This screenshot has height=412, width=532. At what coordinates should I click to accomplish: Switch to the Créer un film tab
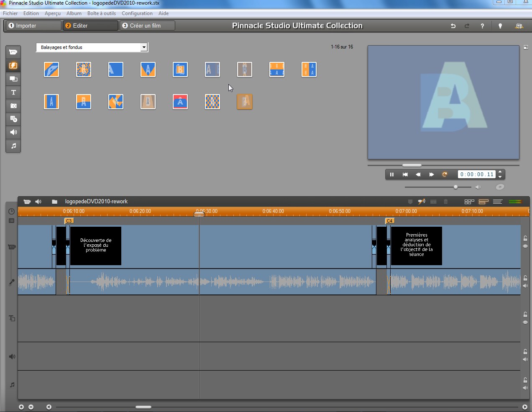147,26
